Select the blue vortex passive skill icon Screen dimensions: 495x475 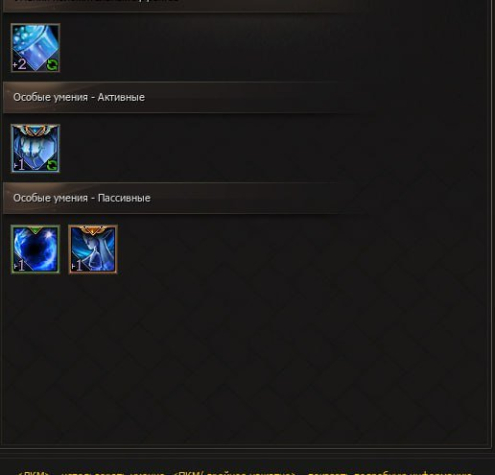(x=35, y=249)
